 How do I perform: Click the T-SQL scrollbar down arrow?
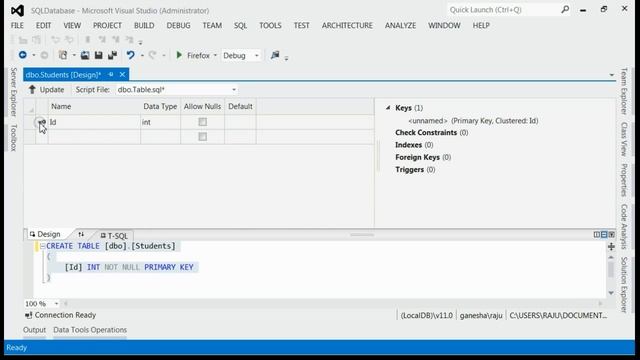click(x=611, y=293)
